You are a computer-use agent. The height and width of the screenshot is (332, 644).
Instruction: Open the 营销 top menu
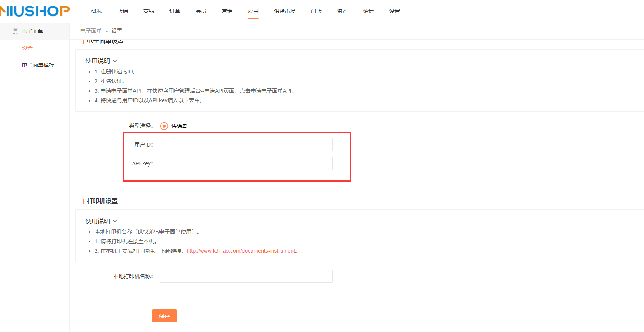(227, 12)
